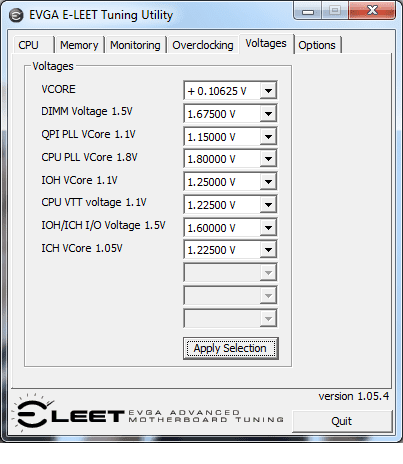Click the E-LEET logo at bottom
The width and height of the screenshot is (403, 464).
(149, 413)
